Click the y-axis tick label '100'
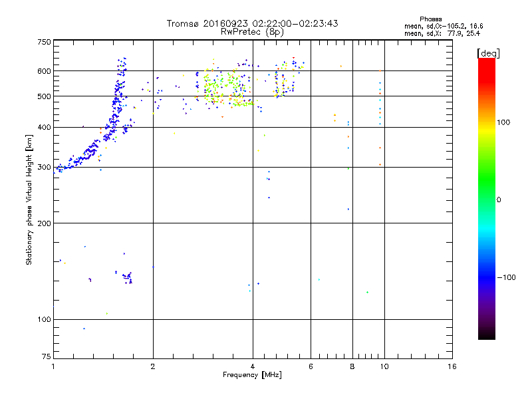Screen dimensions: 532x399 45,320
